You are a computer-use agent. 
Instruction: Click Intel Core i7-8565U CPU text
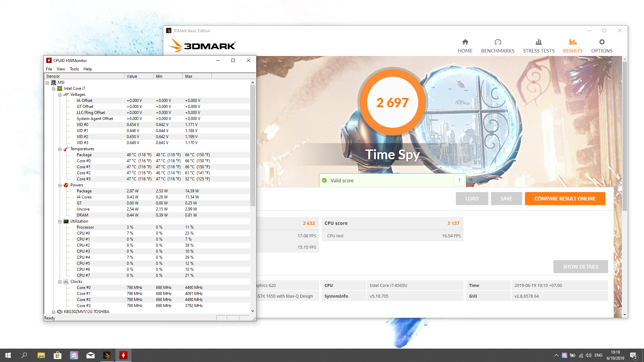tap(388, 285)
